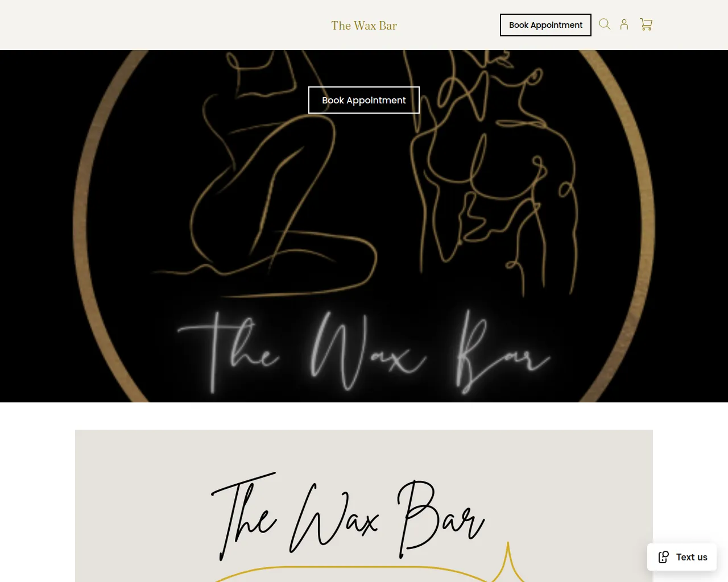Select Book Appointment button over hero image
Viewport: 728px width, 582px height.
pos(364,100)
